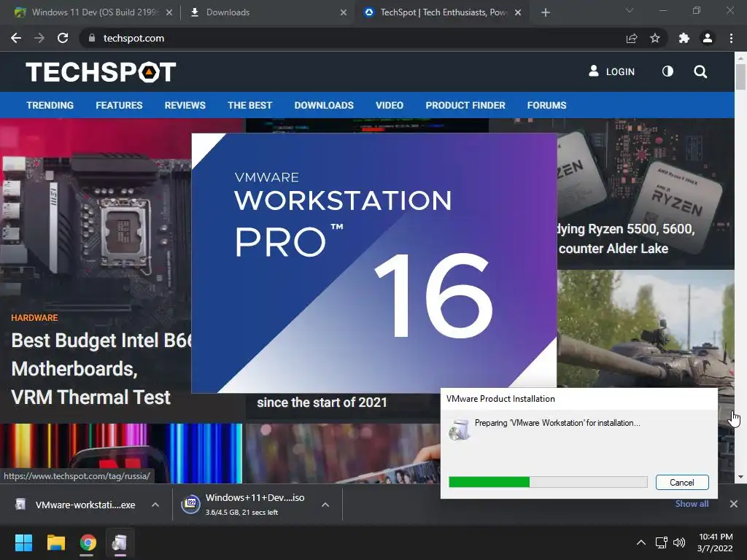Click the VMware Workstation Pro 16 splash
Screen dimensions: 747x560
pos(374,263)
